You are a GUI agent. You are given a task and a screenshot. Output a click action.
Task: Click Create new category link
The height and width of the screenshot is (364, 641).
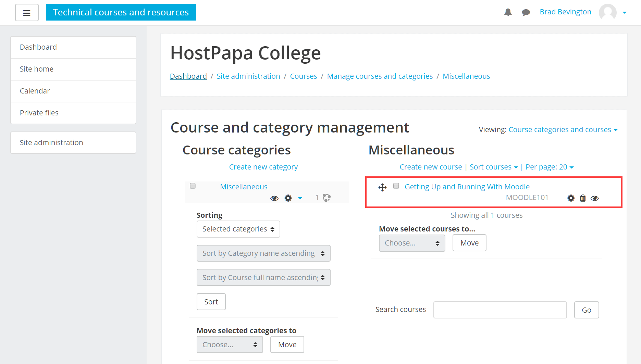[x=263, y=167]
